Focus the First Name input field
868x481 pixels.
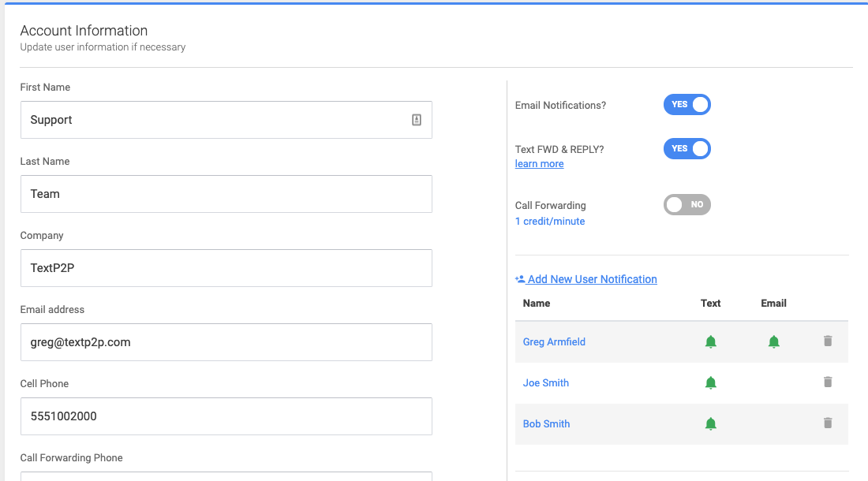pos(226,120)
